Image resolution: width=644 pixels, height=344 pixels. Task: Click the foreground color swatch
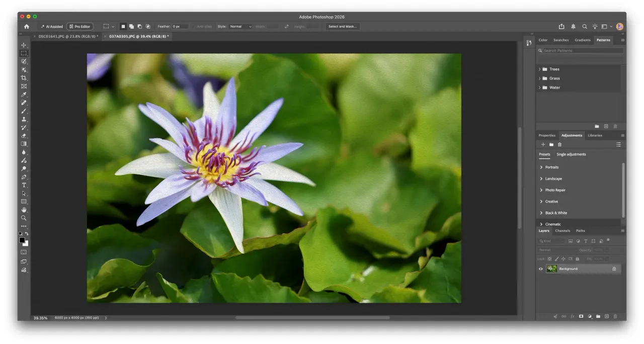click(x=22, y=240)
